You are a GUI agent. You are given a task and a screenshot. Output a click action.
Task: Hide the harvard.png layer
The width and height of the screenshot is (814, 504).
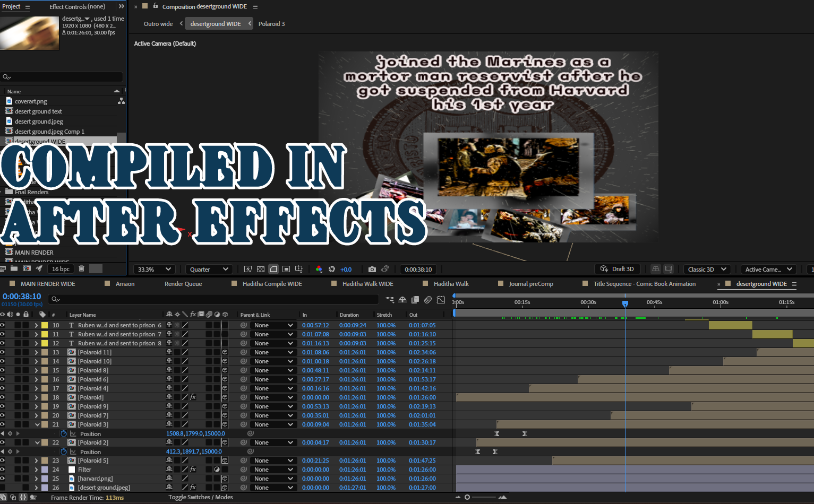coord(3,479)
